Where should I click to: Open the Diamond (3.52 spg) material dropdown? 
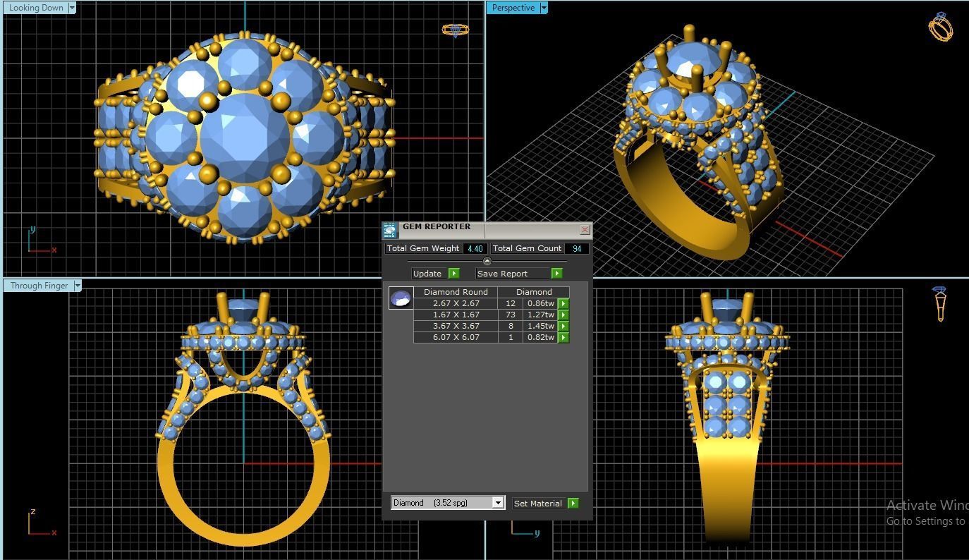(x=497, y=503)
